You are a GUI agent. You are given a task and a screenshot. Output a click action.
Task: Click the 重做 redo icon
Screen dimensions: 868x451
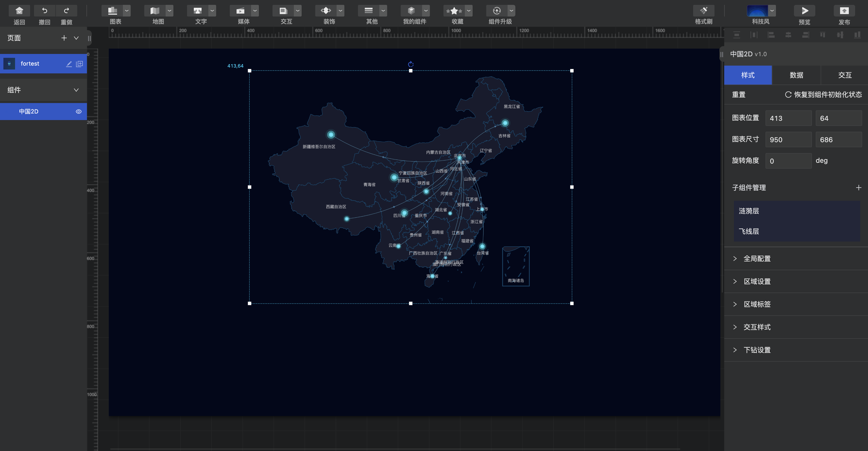click(66, 11)
